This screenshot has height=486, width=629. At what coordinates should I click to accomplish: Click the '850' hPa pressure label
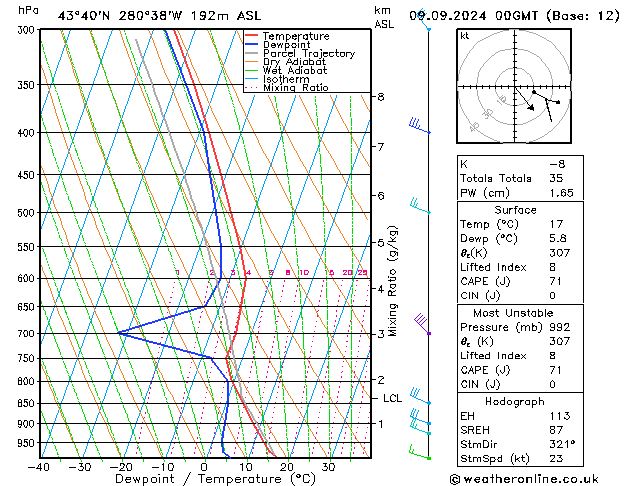pyautogui.click(x=28, y=403)
